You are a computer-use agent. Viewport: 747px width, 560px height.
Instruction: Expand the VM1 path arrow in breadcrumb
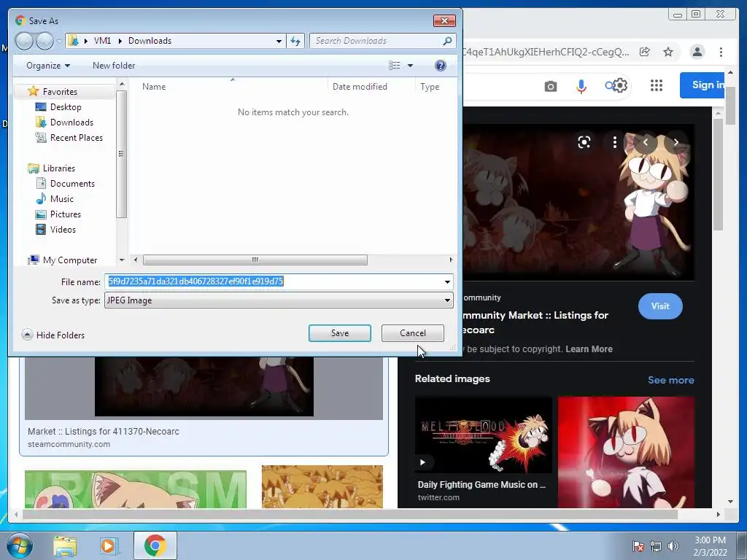(119, 41)
